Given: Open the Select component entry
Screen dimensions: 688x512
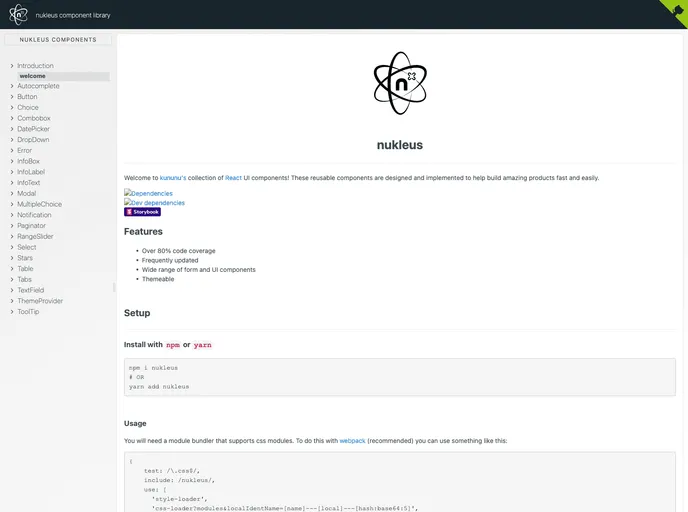Looking at the screenshot, I should pyautogui.click(x=27, y=247).
